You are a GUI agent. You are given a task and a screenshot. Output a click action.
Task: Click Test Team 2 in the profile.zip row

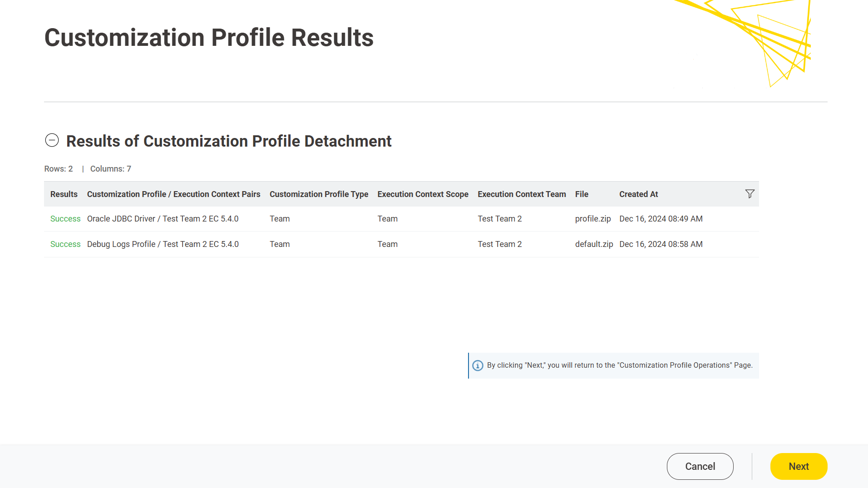click(500, 219)
